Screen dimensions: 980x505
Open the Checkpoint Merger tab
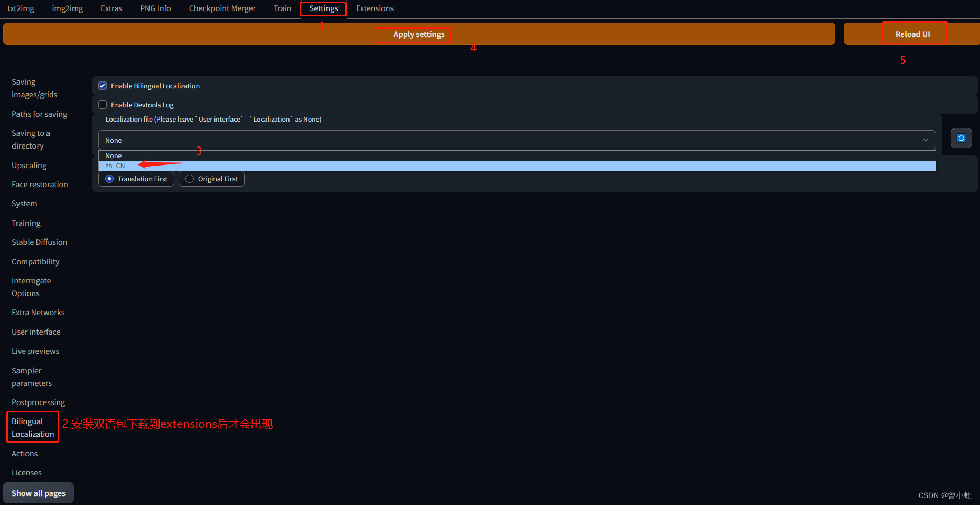[x=222, y=8]
